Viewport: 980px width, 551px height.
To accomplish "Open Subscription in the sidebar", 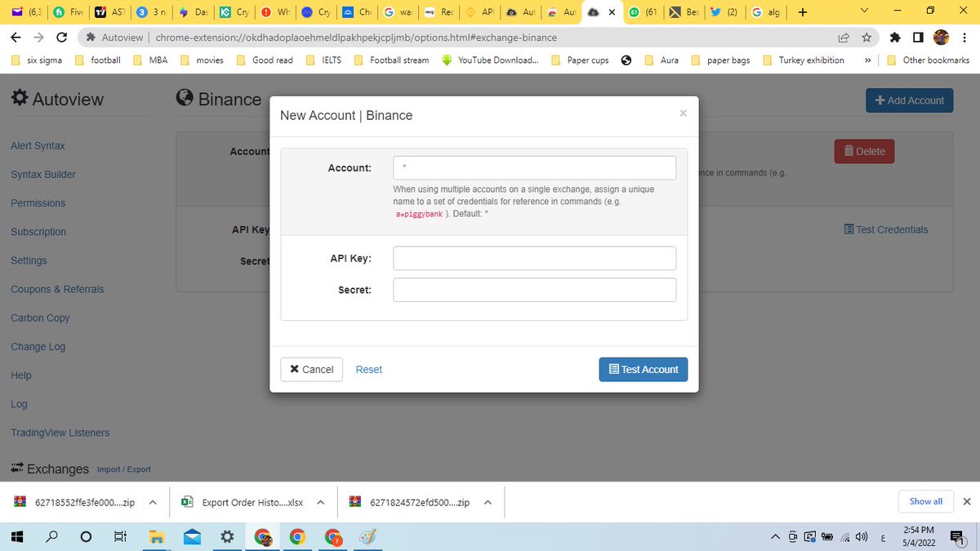I will [38, 232].
